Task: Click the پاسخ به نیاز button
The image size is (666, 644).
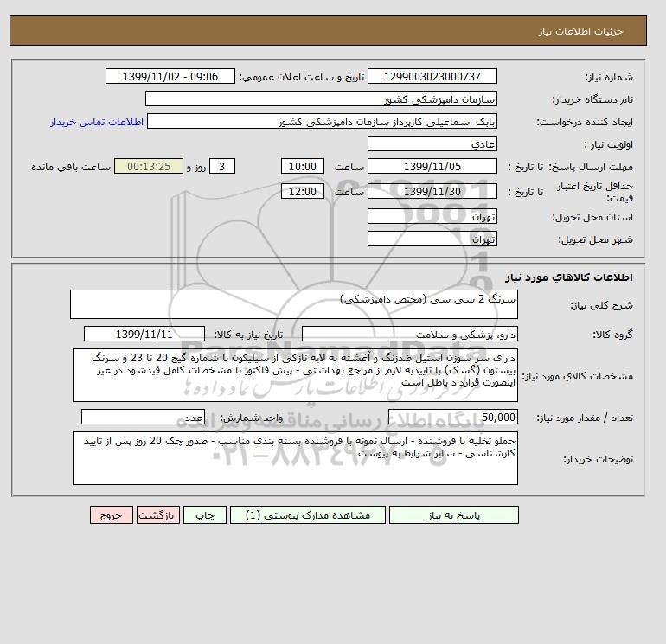Action: [453, 515]
